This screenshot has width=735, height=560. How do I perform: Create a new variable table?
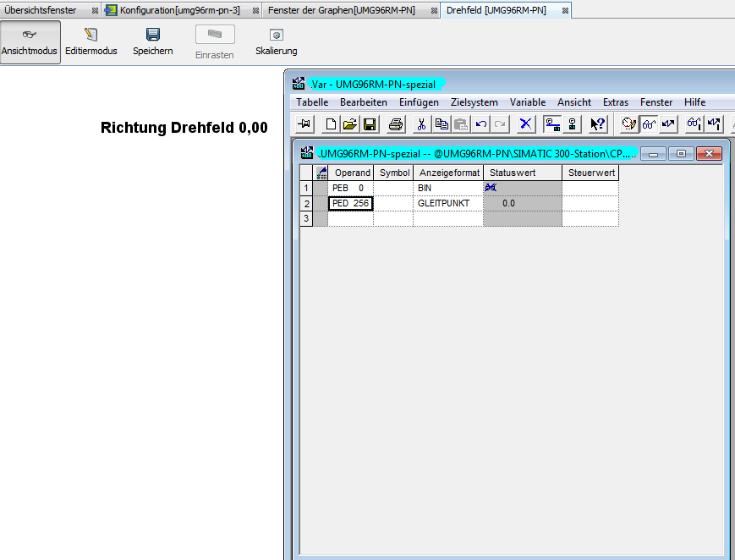click(x=331, y=124)
